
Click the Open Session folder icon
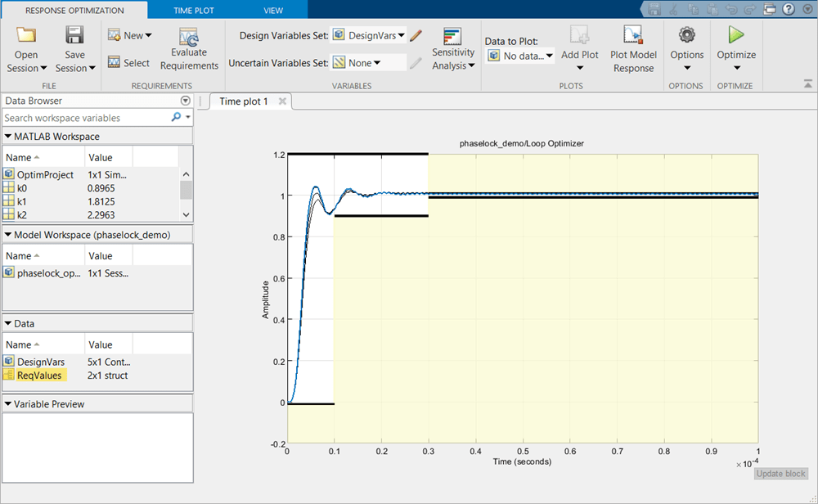pos(26,35)
